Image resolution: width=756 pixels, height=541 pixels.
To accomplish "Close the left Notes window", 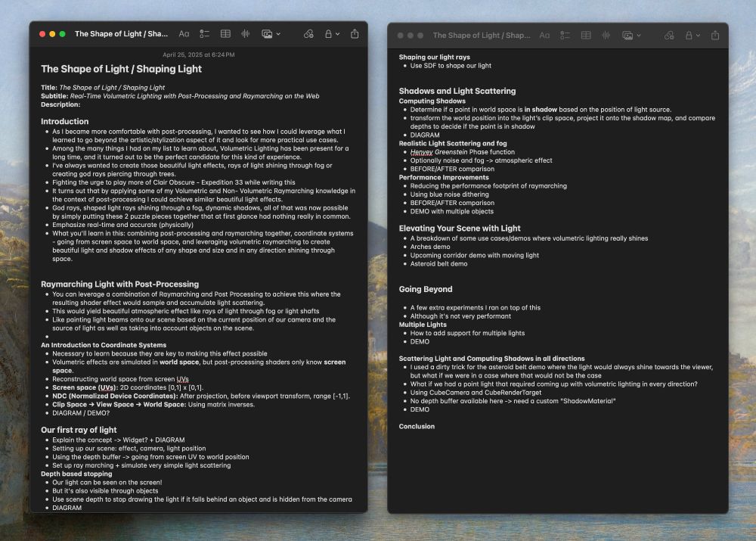I will (x=42, y=34).
